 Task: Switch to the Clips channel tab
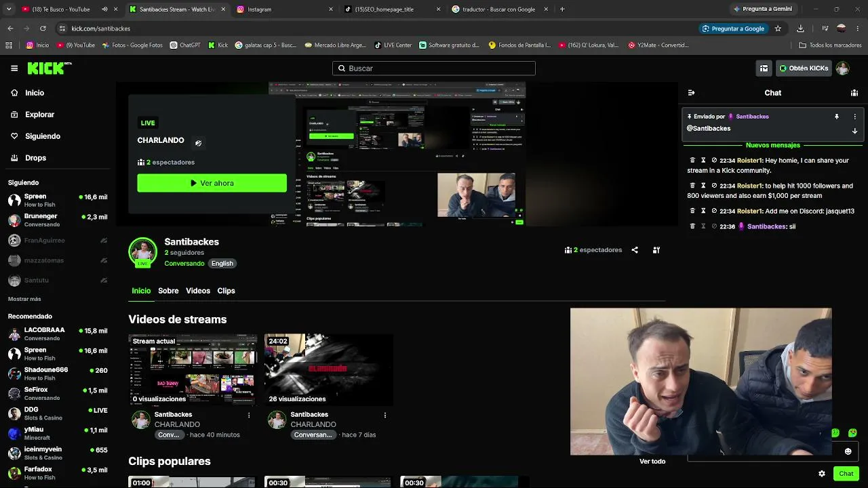[x=226, y=291]
